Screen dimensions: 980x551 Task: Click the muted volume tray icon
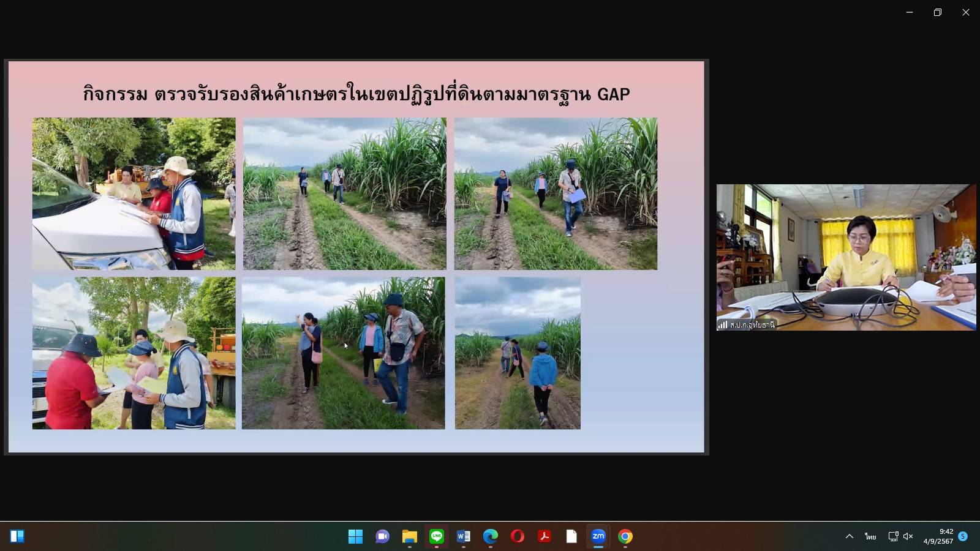pyautogui.click(x=908, y=536)
